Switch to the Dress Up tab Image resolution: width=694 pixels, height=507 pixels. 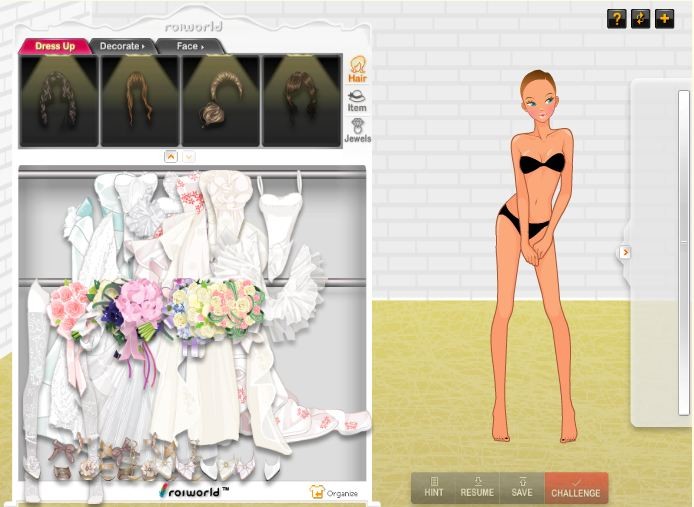pyautogui.click(x=55, y=46)
